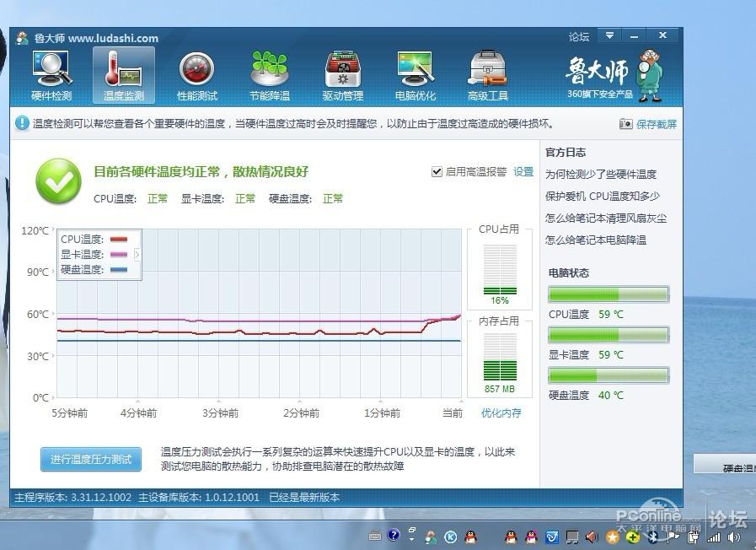The height and width of the screenshot is (550, 756).
Task: Click the 已经是最新版本 status bar text
Action: click(304, 498)
